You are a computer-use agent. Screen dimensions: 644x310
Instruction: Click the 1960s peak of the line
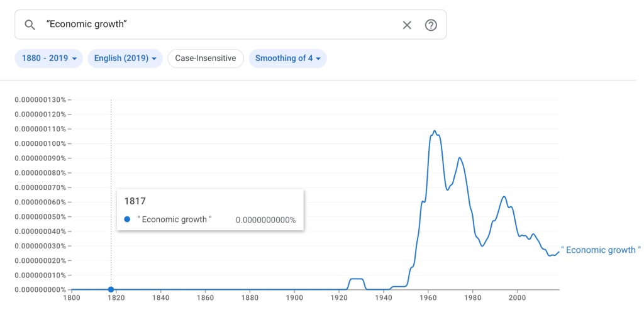[435, 131]
